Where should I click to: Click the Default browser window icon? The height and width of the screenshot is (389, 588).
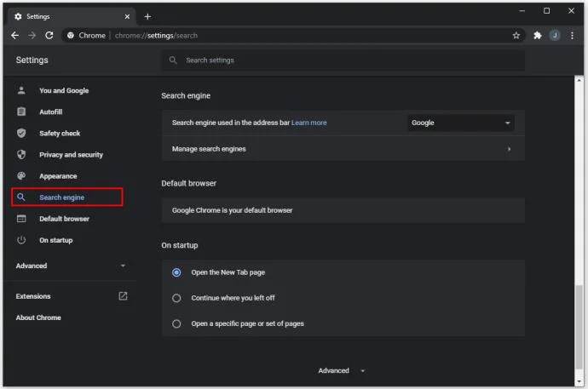pos(21,218)
